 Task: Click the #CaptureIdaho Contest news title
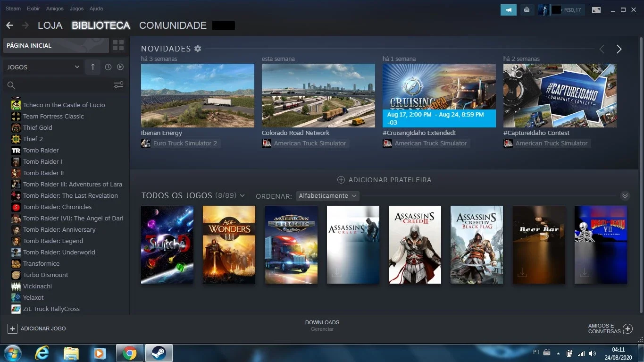536,133
